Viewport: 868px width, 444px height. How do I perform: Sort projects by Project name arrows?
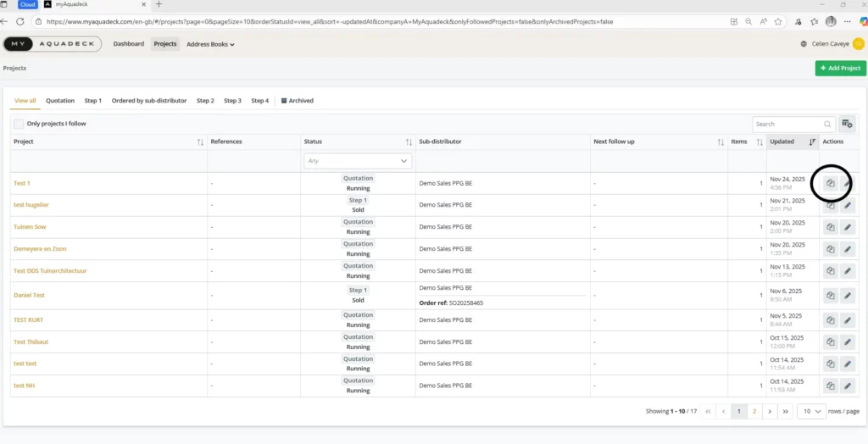(200, 142)
